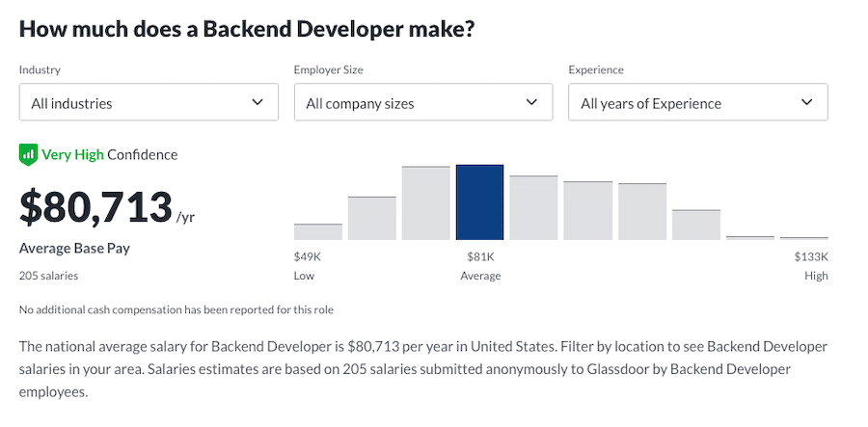868x427 pixels.
Task: Click the chevron arrow in Industry dropdown
Action: click(258, 102)
